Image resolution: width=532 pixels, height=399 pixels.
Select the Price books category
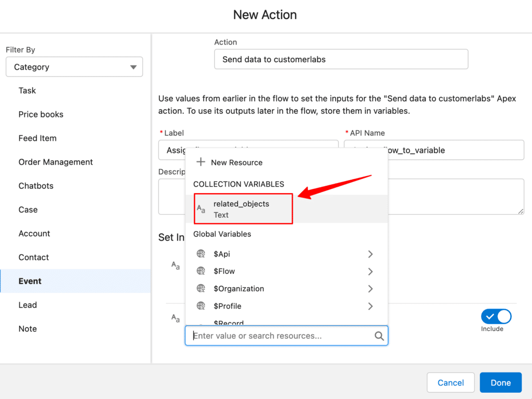[75, 114]
